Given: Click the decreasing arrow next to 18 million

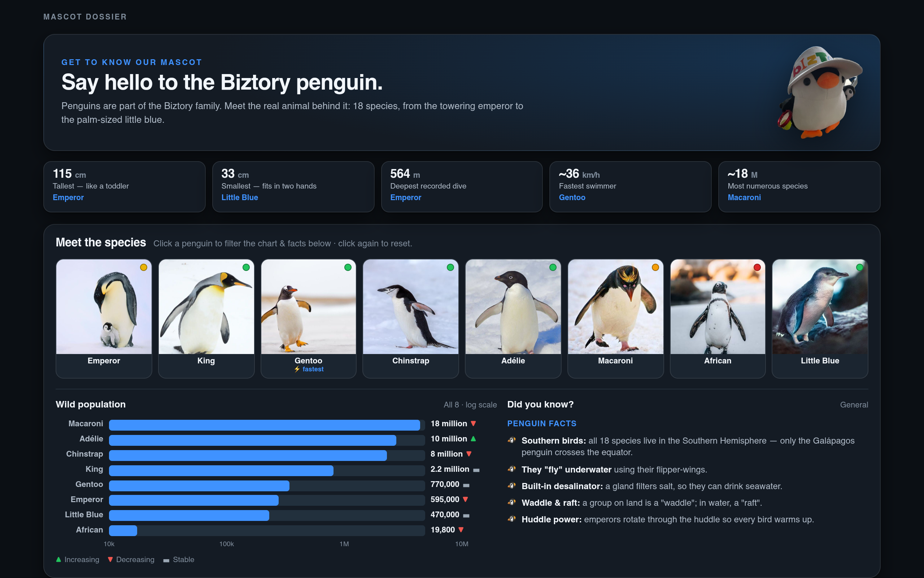Looking at the screenshot, I should click(474, 423).
